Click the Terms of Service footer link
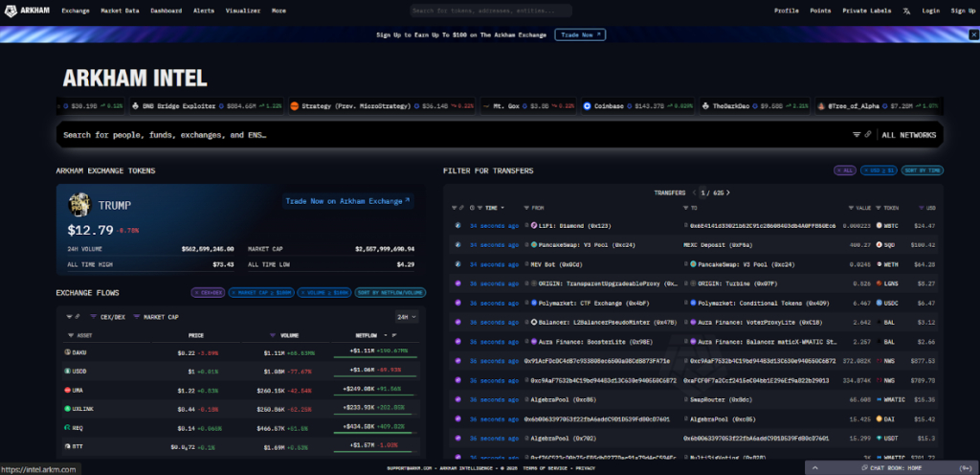This screenshot has height=475, width=980. 546,468
